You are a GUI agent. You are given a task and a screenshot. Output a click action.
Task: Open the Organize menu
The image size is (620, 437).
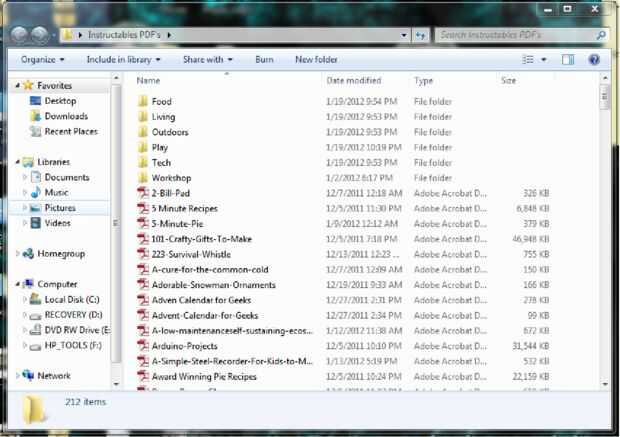pyautogui.click(x=42, y=60)
